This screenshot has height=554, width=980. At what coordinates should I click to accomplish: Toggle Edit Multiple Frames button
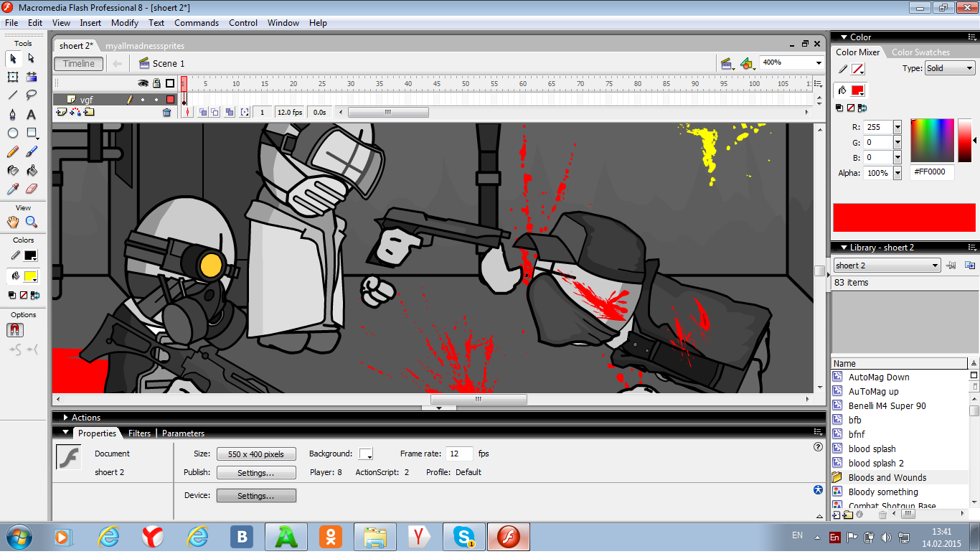pos(230,112)
